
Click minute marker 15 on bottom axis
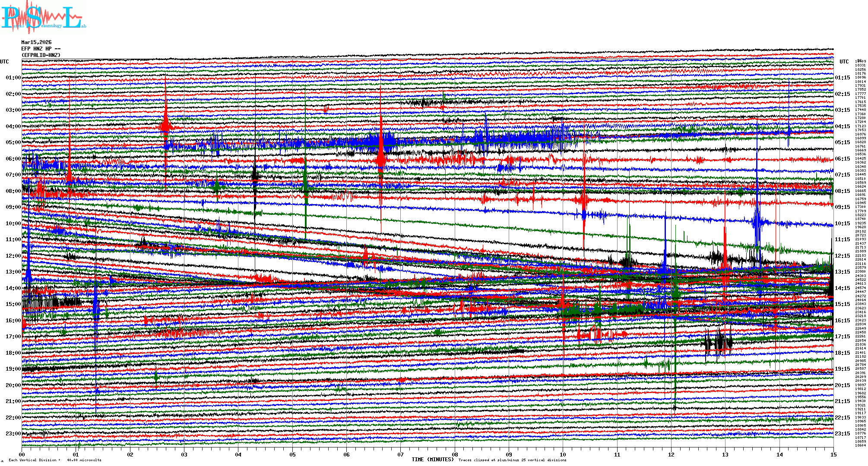[833, 454]
